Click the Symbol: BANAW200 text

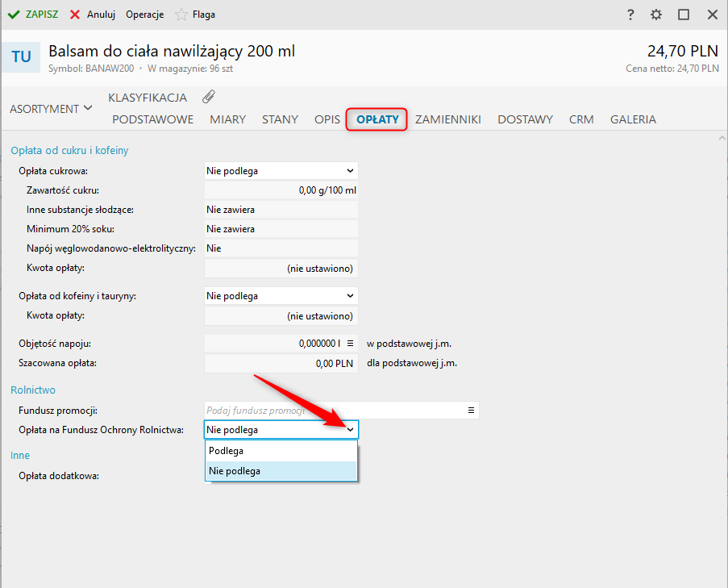tap(91, 69)
